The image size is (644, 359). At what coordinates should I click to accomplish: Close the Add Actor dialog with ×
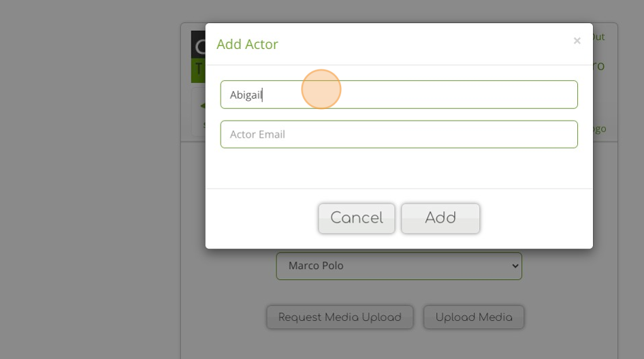pos(577,41)
